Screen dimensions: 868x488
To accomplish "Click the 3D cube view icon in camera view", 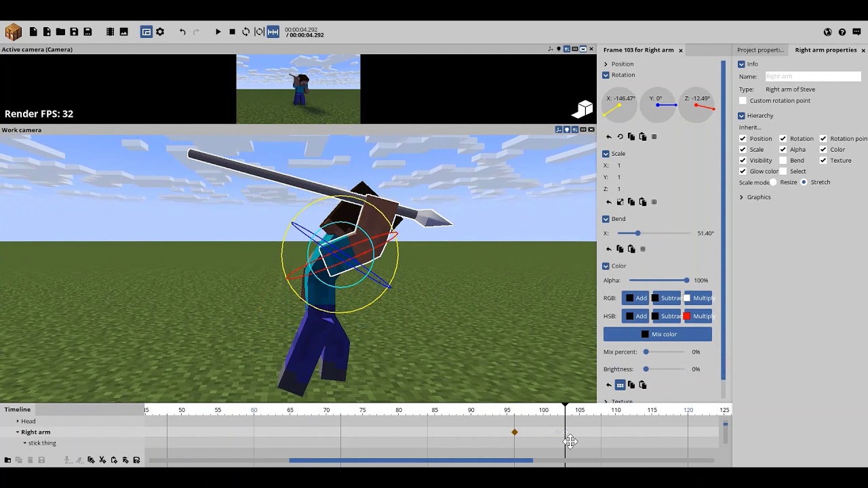I will (583, 108).
